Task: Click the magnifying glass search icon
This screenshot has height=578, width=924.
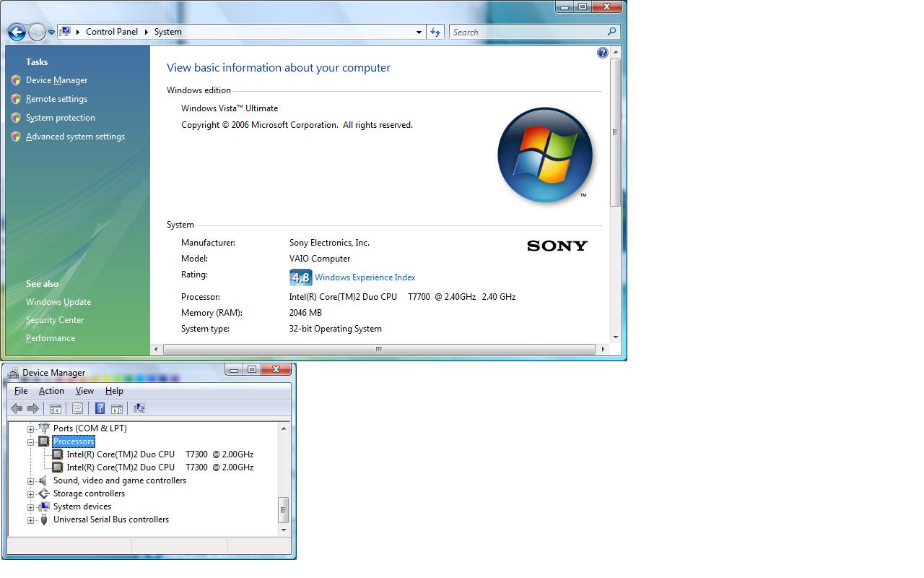Action: click(612, 32)
